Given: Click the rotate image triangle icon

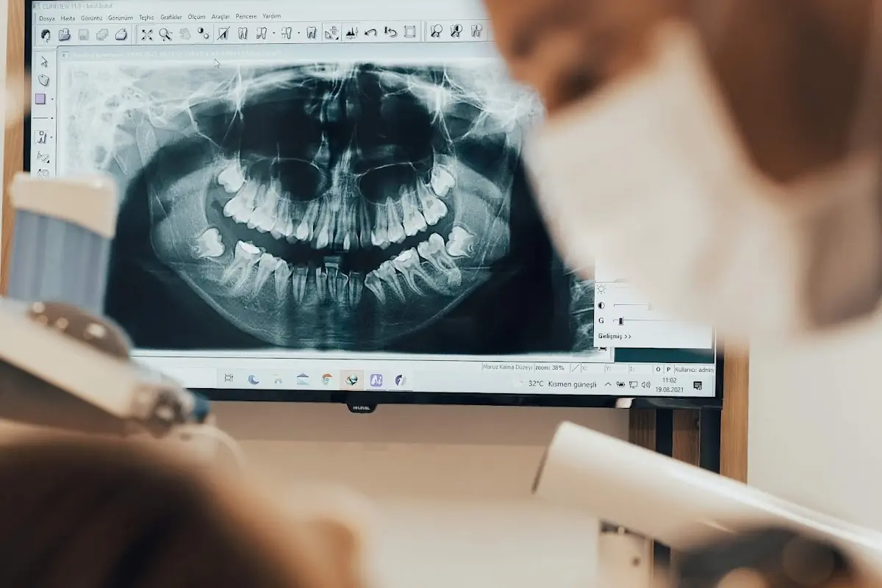Looking at the screenshot, I should point(332,33).
